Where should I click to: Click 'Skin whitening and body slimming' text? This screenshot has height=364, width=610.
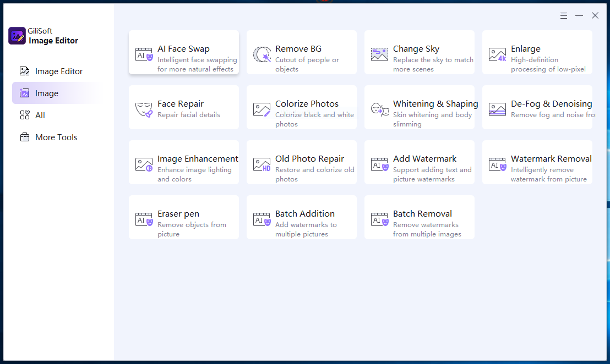point(432,120)
